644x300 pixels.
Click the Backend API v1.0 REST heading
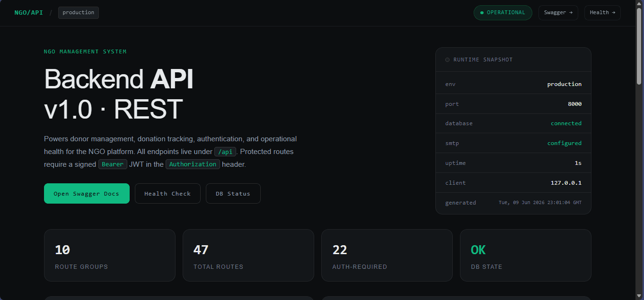(119, 94)
